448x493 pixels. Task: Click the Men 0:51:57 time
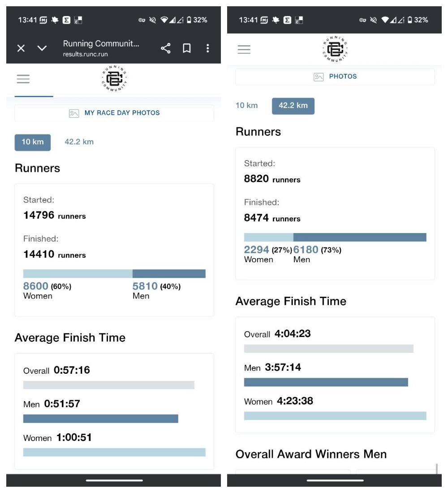[62, 404]
